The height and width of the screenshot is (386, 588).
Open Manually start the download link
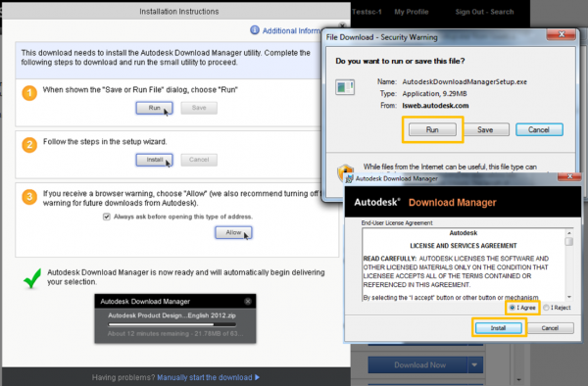point(205,377)
